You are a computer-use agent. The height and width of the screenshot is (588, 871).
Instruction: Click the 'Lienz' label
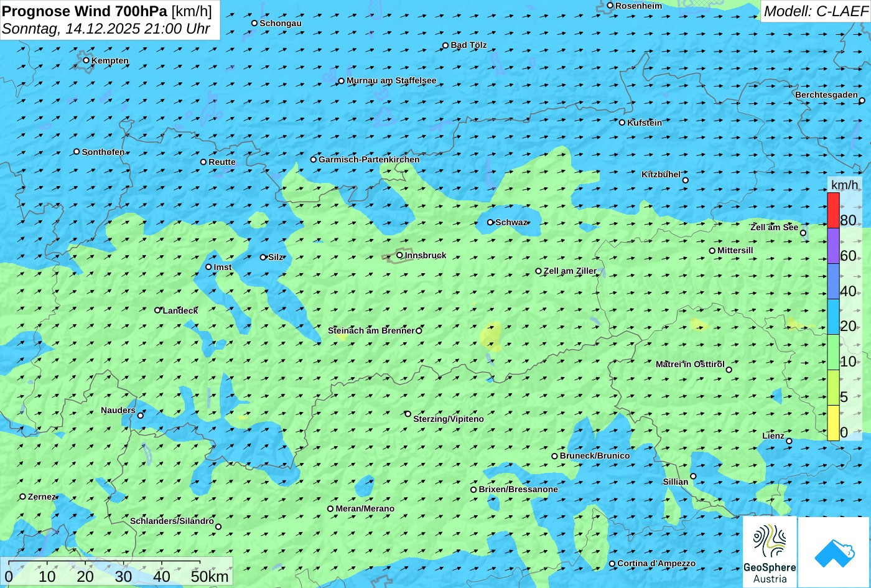tap(773, 436)
